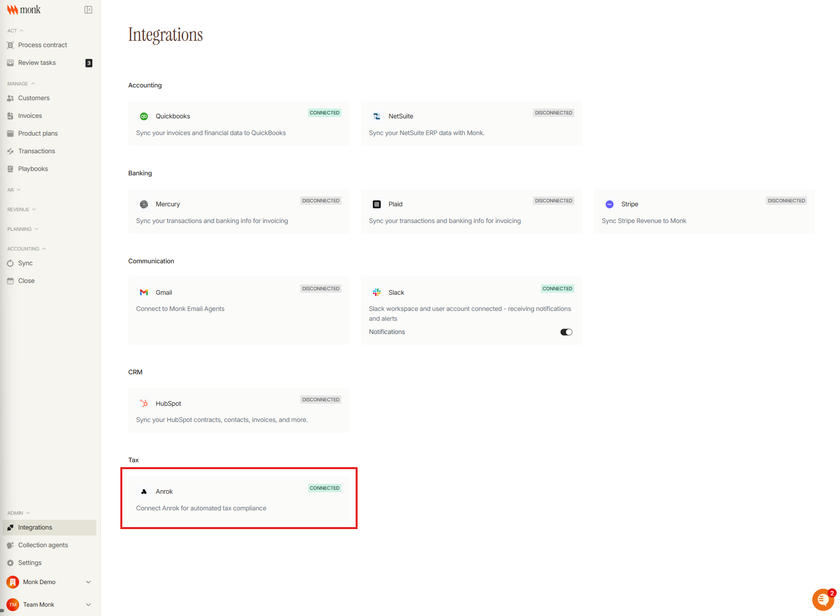This screenshot has height=616, width=840.
Task: Click the HubSpot logo icon
Action: point(144,403)
